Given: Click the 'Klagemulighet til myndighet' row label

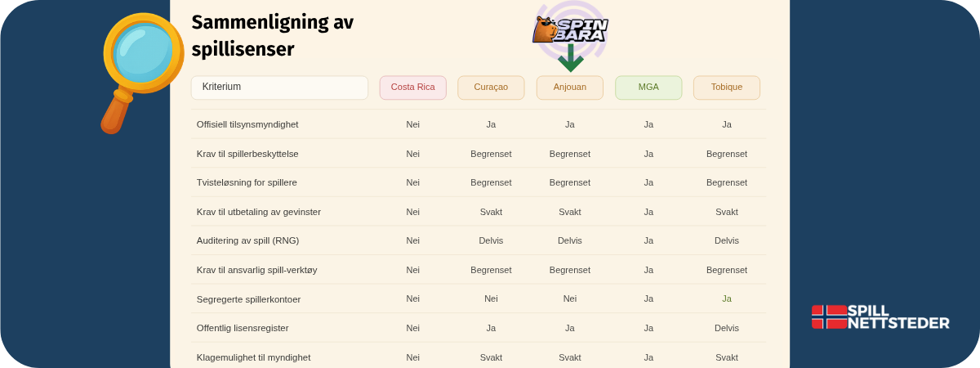Looking at the screenshot, I should (254, 357).
